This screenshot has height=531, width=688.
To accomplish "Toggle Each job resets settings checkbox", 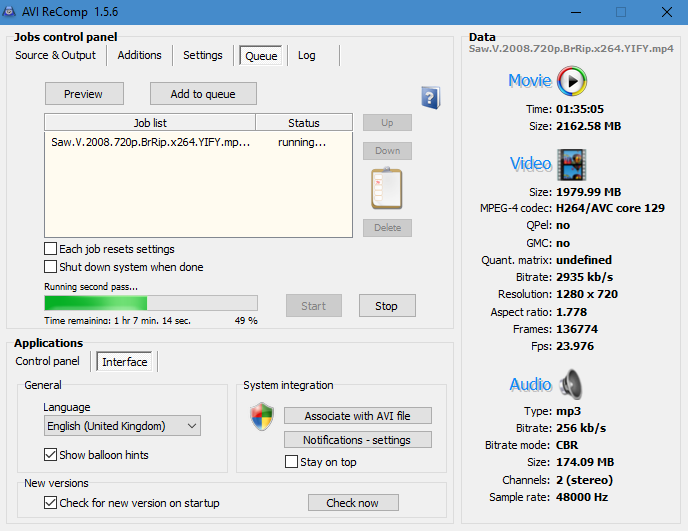I will point(50,249).
